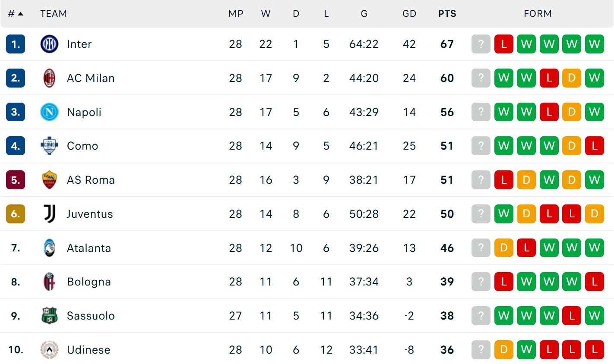This screenshot has height=364, width=614.
Task: Click AS Roma's position 5 badge
Action: tap(16, 180)
